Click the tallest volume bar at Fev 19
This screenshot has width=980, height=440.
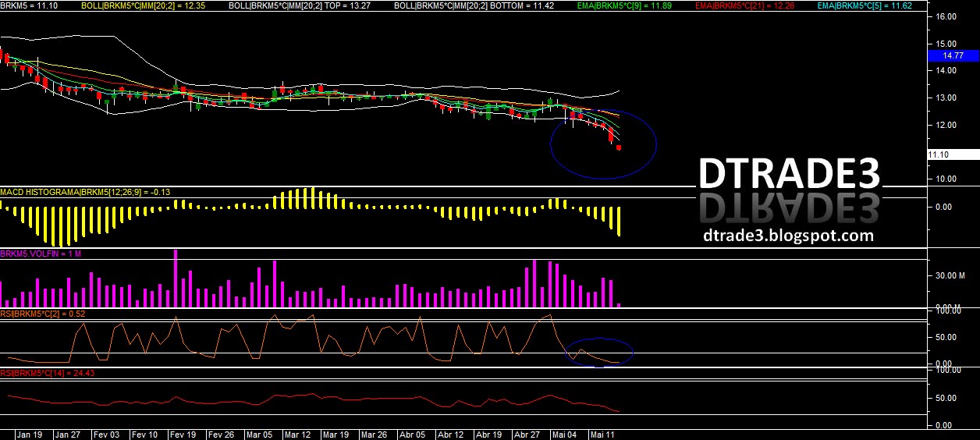click(x=176, y=279)
